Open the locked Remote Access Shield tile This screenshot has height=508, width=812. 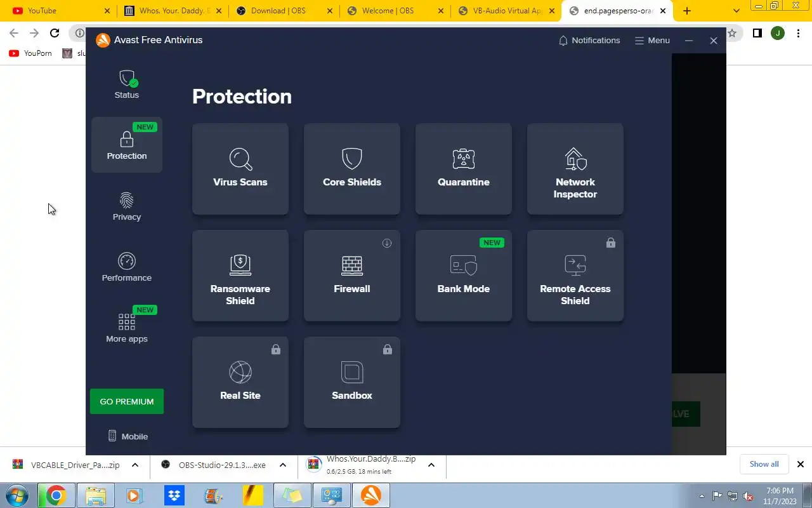(575, 276)
